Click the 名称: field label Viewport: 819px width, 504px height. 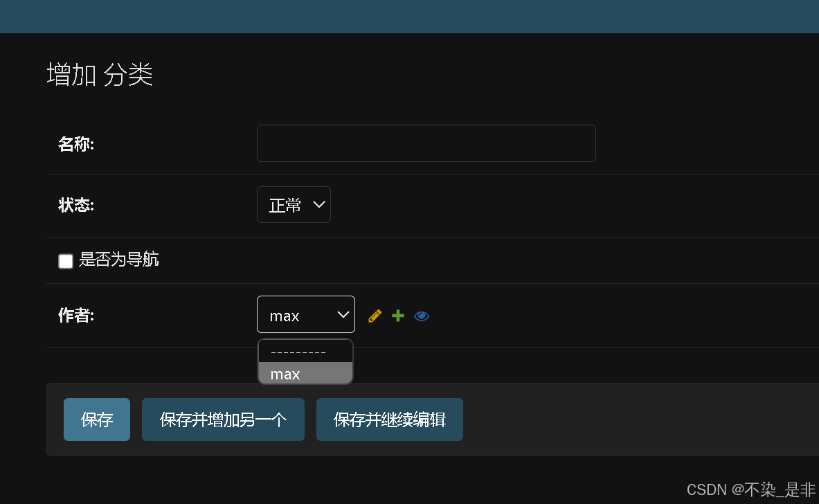pyautogui.click(x=76, y=144)
